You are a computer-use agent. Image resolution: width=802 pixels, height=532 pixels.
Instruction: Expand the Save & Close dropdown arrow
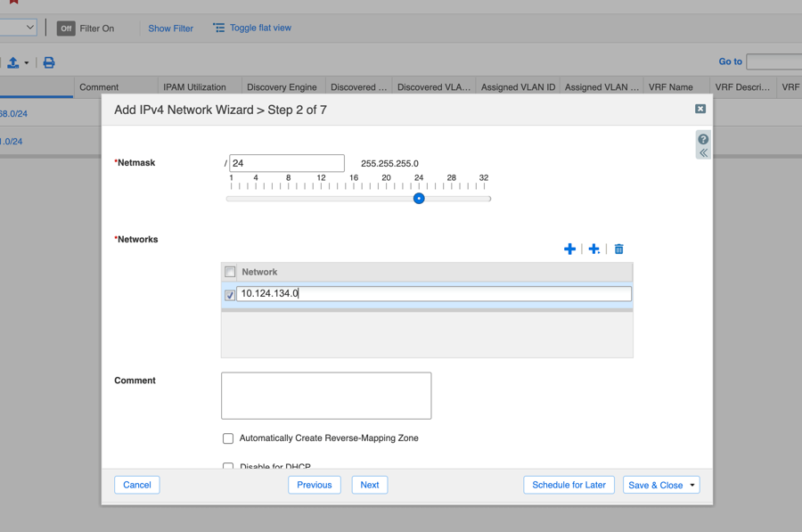(692, 486)
